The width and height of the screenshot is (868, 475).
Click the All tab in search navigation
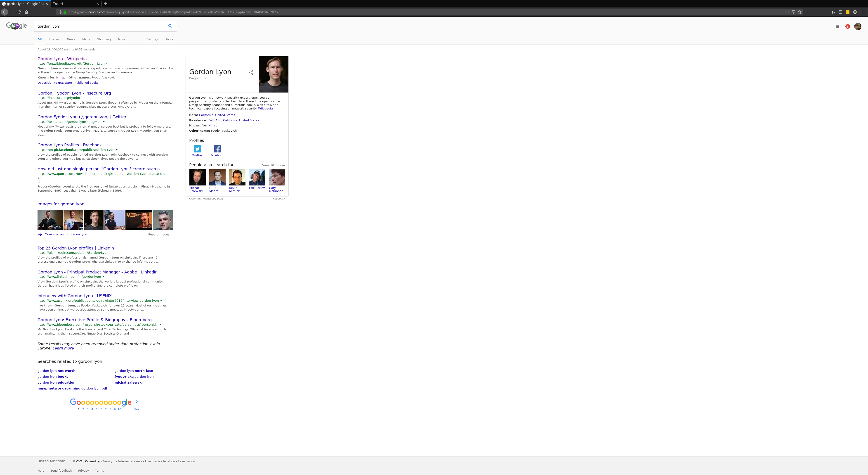tap(40, 39)
